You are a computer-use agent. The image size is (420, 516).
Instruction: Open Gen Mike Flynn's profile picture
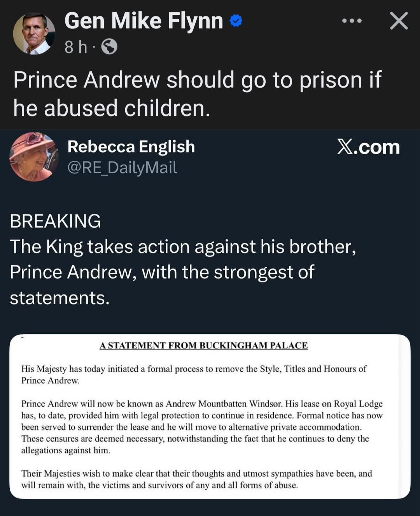click(34, 33)
